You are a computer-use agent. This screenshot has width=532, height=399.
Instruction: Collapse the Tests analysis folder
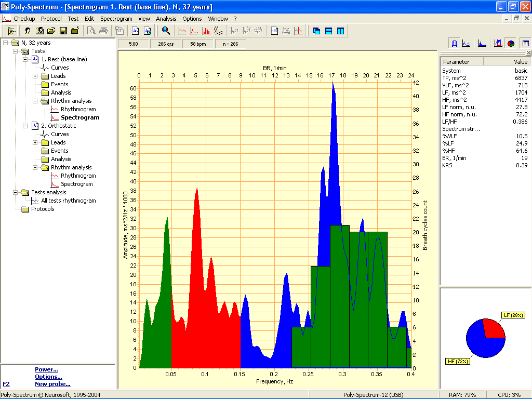coord(15,192)
